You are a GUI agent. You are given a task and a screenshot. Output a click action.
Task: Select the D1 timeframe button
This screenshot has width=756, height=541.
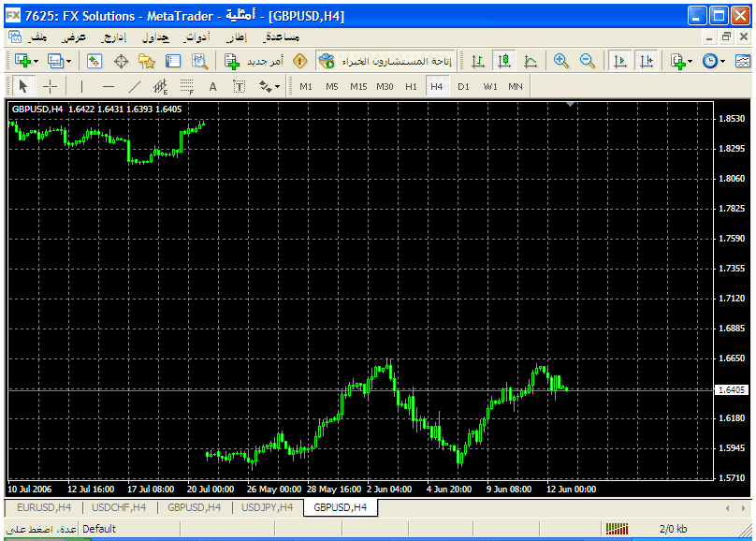tap(463, 87)
